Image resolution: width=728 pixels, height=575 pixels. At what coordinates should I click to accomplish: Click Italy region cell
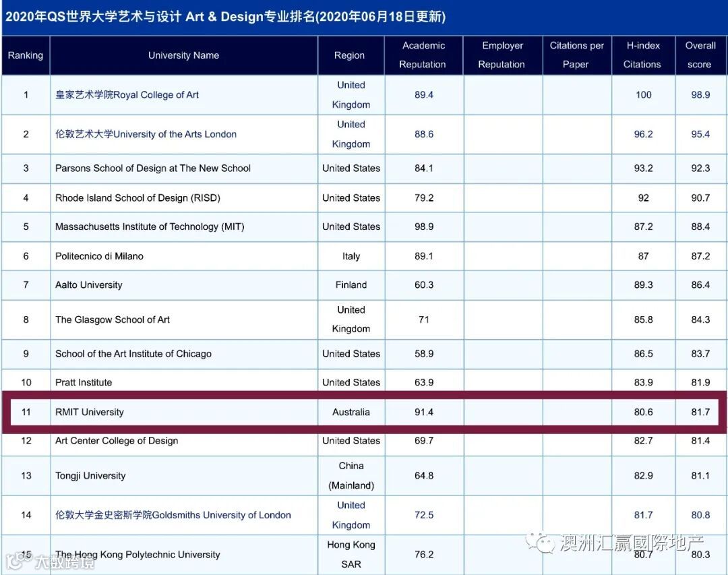tap(351, 256)
